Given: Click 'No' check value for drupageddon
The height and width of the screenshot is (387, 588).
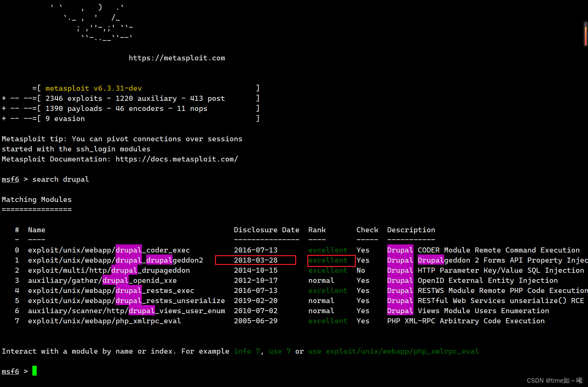Looking at the screenshot, I should (361, 270).
